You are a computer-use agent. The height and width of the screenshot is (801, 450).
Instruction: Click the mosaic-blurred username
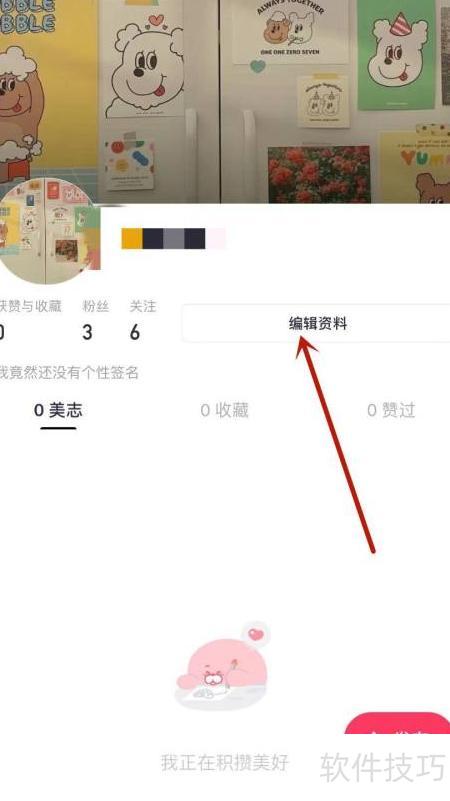point(173,239)
